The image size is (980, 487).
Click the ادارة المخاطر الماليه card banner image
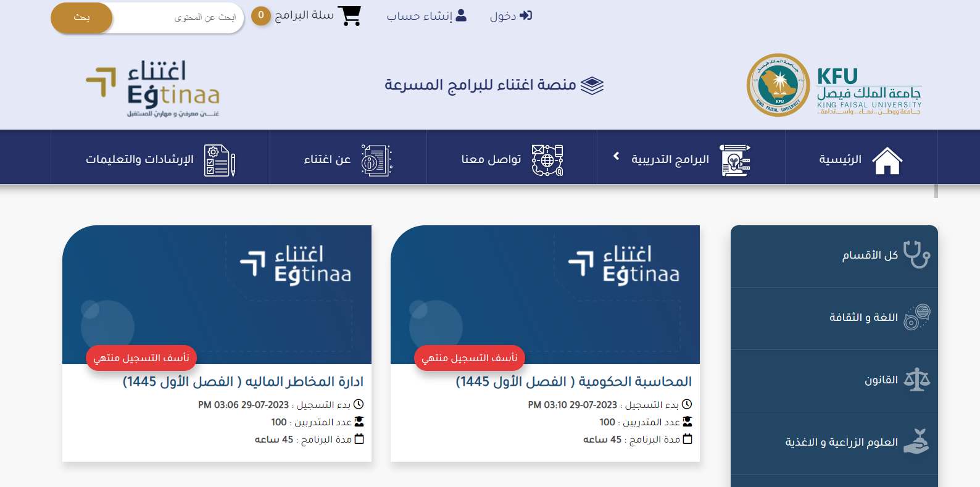click(217, 294)
